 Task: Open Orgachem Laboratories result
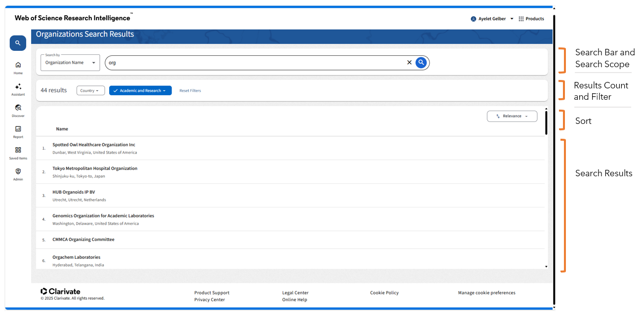click(77, 257)
